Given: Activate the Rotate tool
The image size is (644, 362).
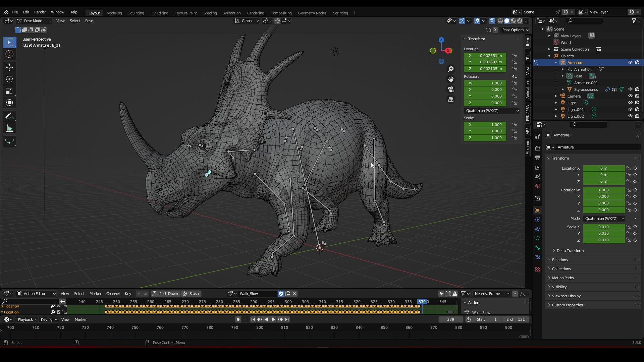Looking at the screenshot, I should [x=9, y=79].
